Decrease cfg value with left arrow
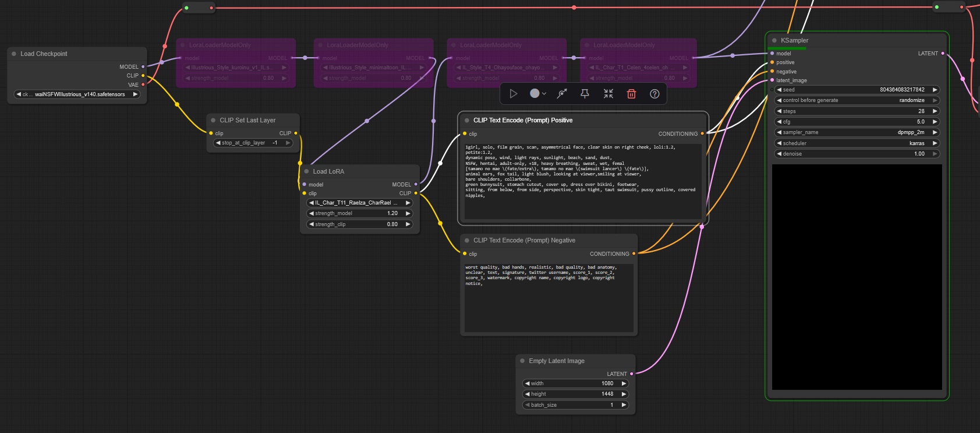The width and height of the screenshot is (980, 433). (779, 122)
